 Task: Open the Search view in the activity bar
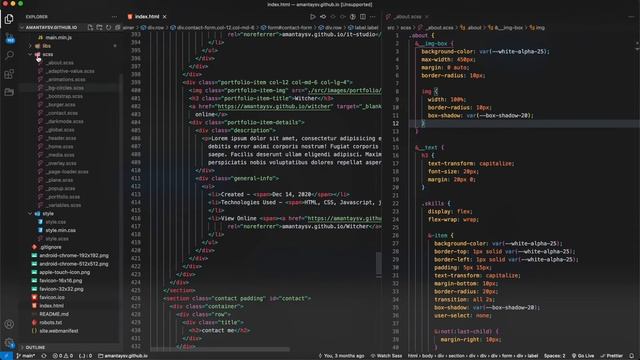pos(9,55)
